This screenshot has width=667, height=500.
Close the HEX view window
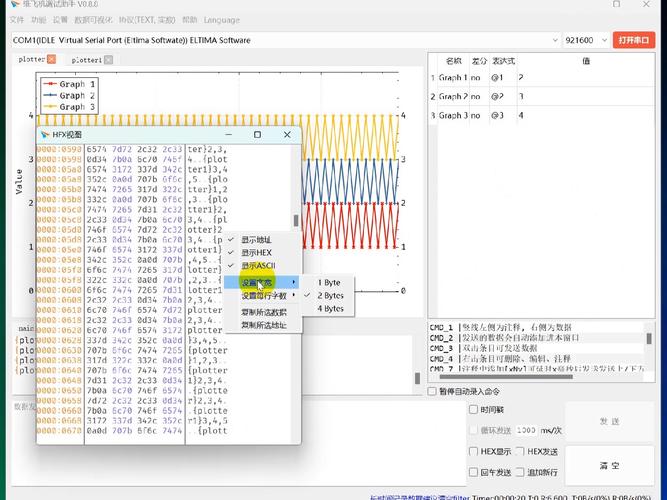[x=287, y=134]
